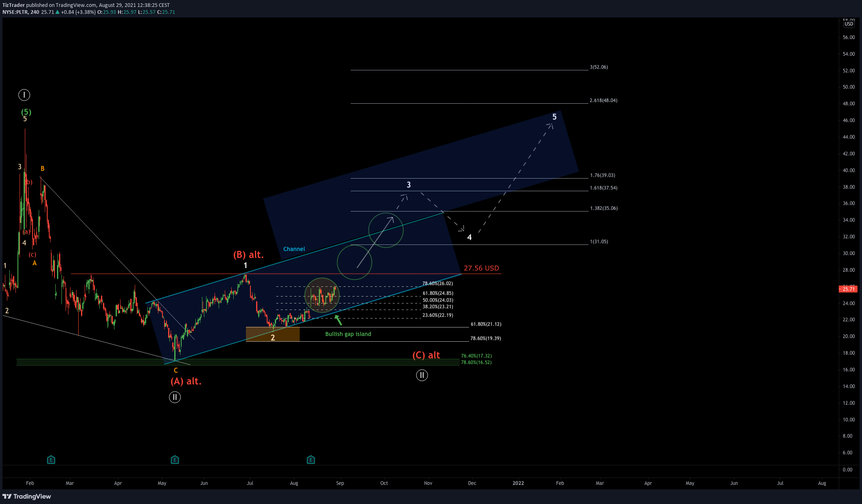Click the '(B) alt.' wave label
This screenshot has width=862, height=504.
(248, 255)
